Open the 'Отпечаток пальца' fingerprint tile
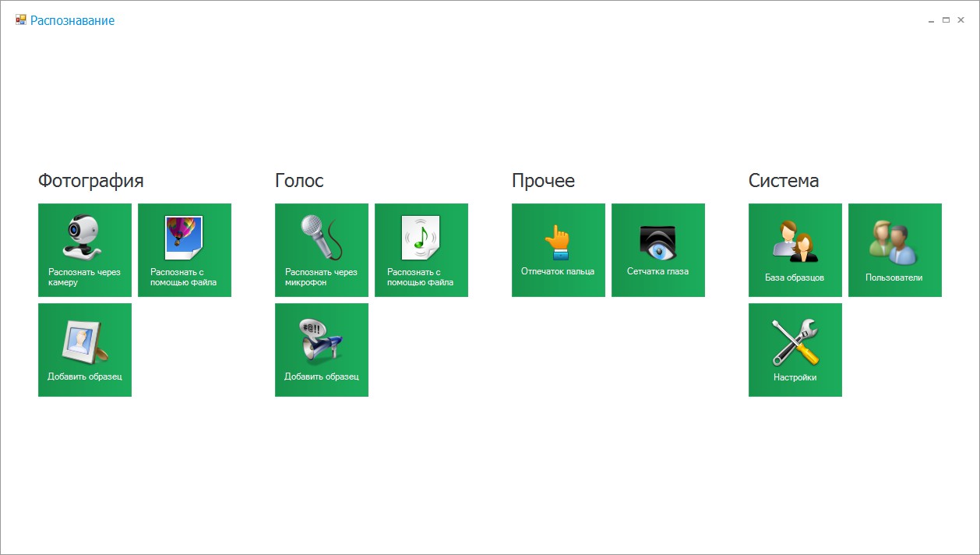This screenshot has height=555, width=980. tap(559, 250)
